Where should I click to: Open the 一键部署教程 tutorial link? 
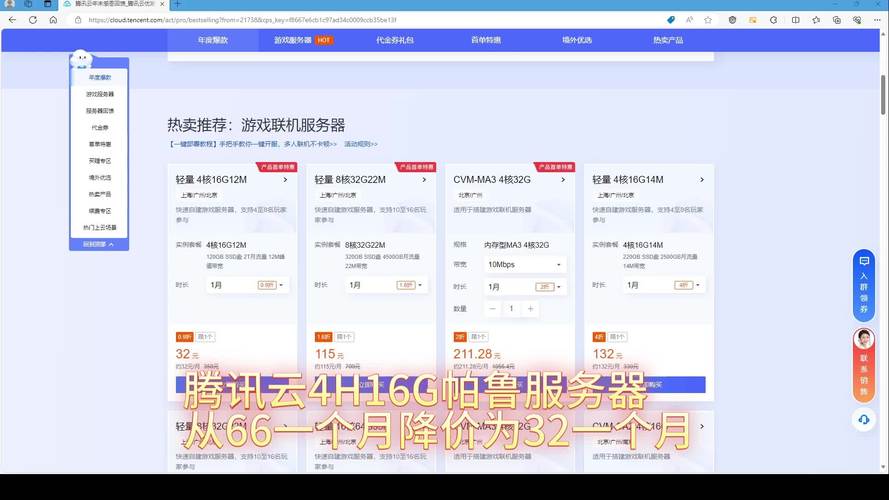click(x=252, y=144)
